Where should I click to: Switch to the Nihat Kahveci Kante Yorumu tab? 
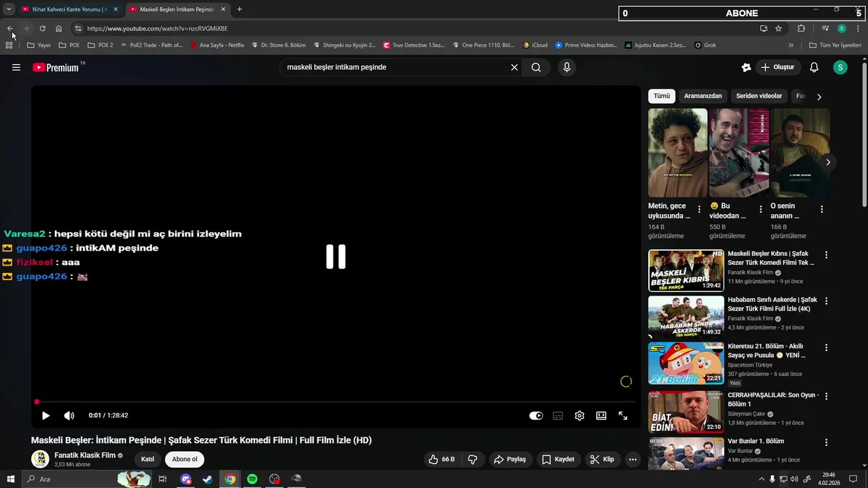70,9
